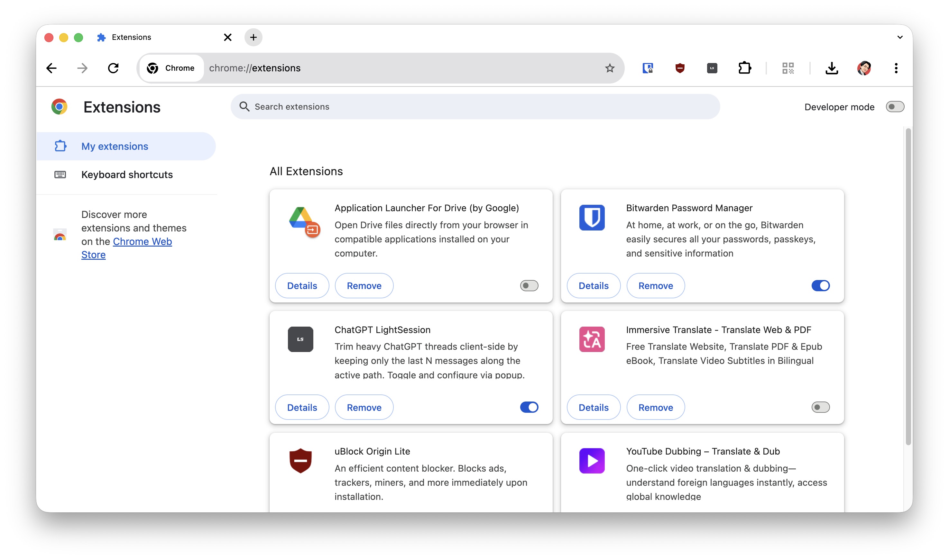Click the ChatGPT LightSession toolbar icon

pos(712,68)
